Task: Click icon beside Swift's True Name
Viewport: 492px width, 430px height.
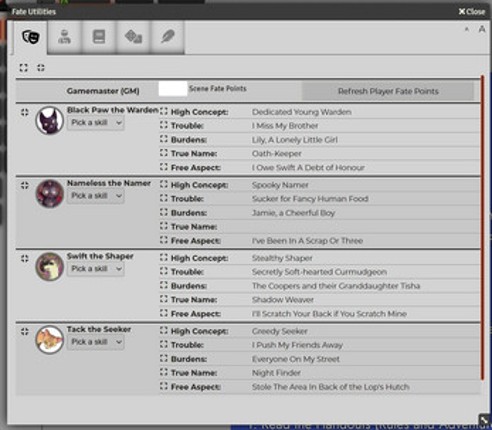Action: coord(164,299)
